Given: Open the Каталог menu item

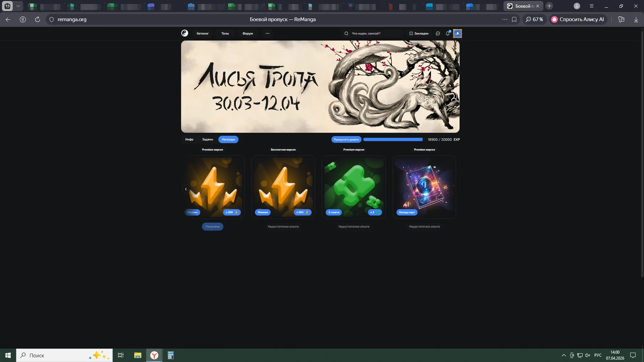Looking at the screenshot, I should [x=203, y=33].
